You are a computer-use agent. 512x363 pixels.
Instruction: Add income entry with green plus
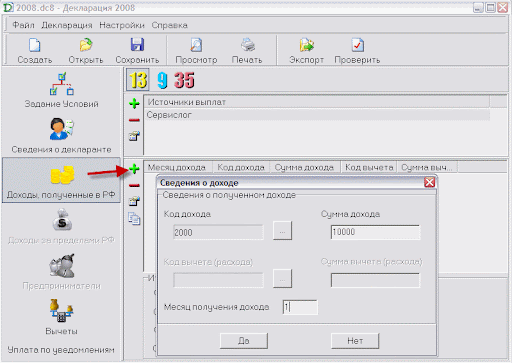[x=134, y=169]
